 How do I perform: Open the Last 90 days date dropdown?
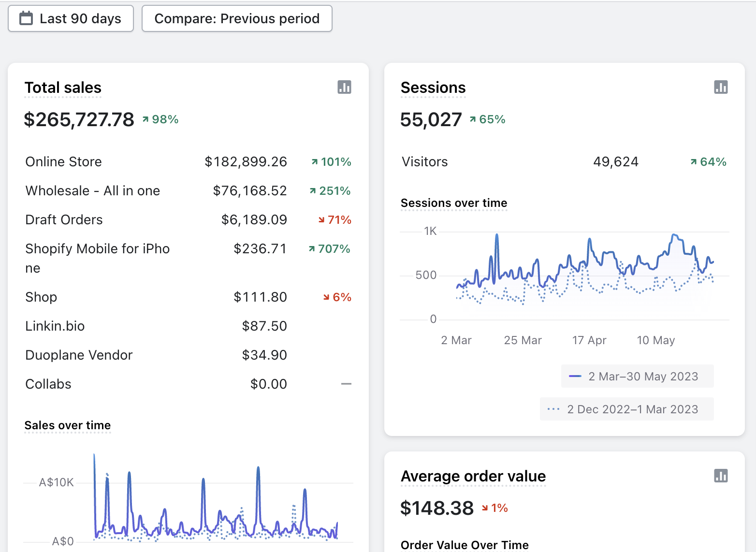[x=71, y=19]
